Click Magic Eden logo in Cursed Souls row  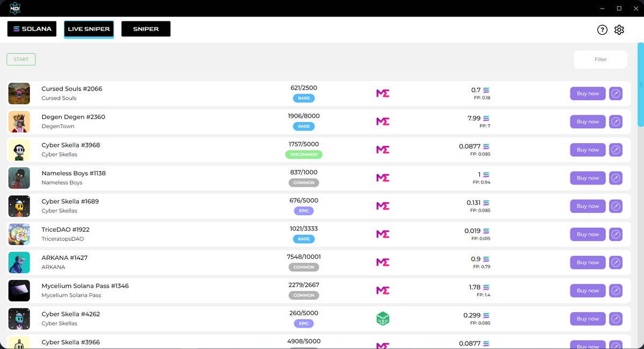click(x=383, y=93)
